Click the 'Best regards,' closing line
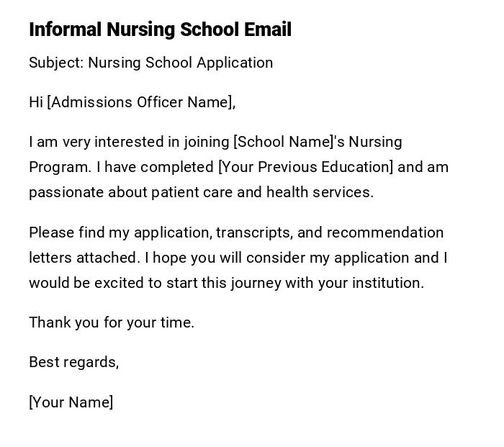Screen dimensions: 504x447 click(73, 362)
